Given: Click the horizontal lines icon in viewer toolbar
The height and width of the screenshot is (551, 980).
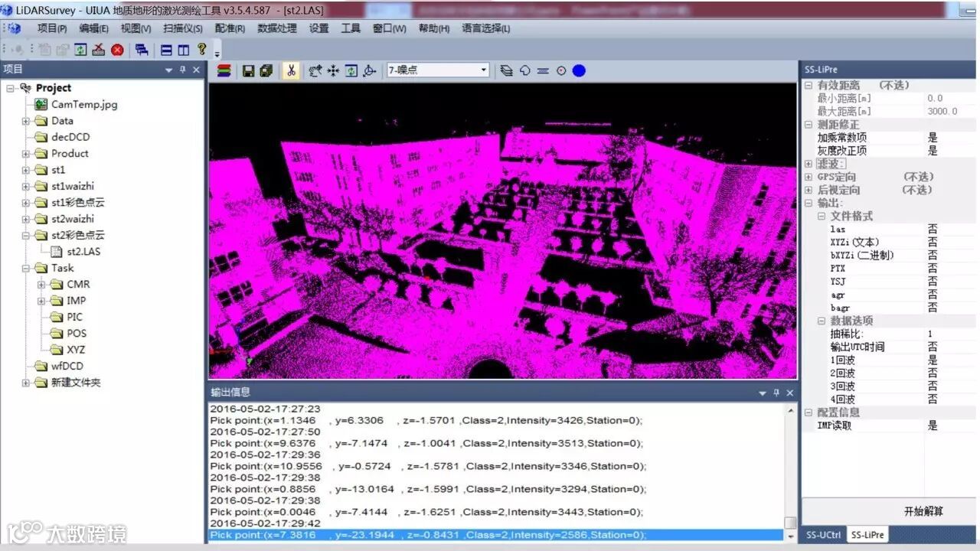Looking at the screenshot, I should click(543, 70).
